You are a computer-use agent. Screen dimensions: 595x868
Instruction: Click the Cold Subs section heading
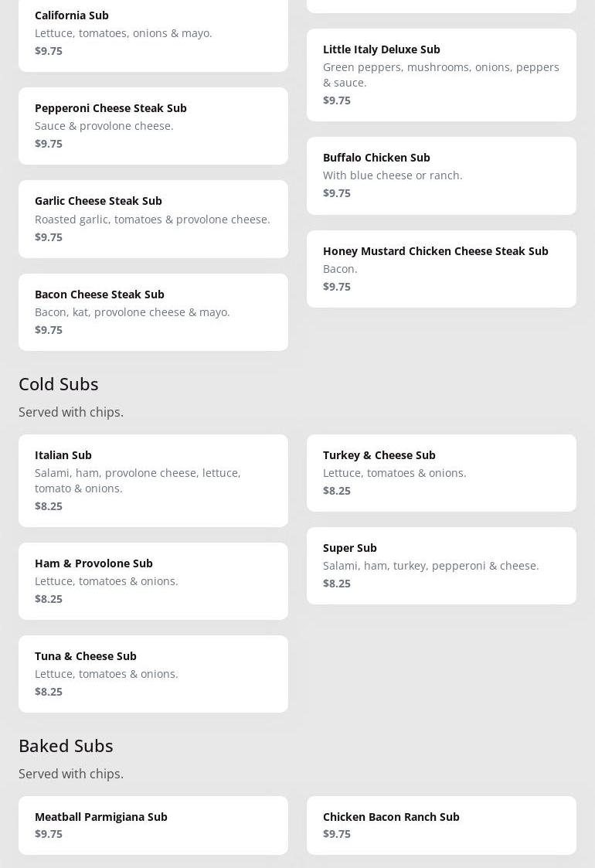click(59, 384)
